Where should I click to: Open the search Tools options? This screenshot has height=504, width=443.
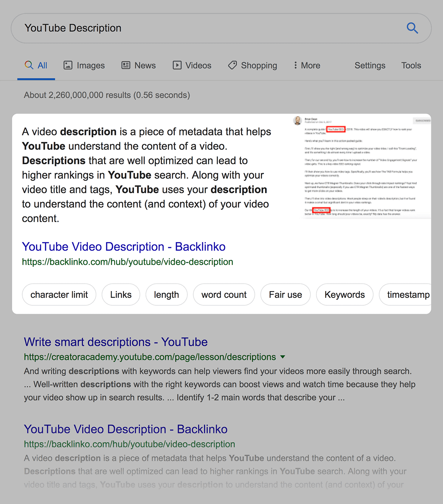click(411, 66)
